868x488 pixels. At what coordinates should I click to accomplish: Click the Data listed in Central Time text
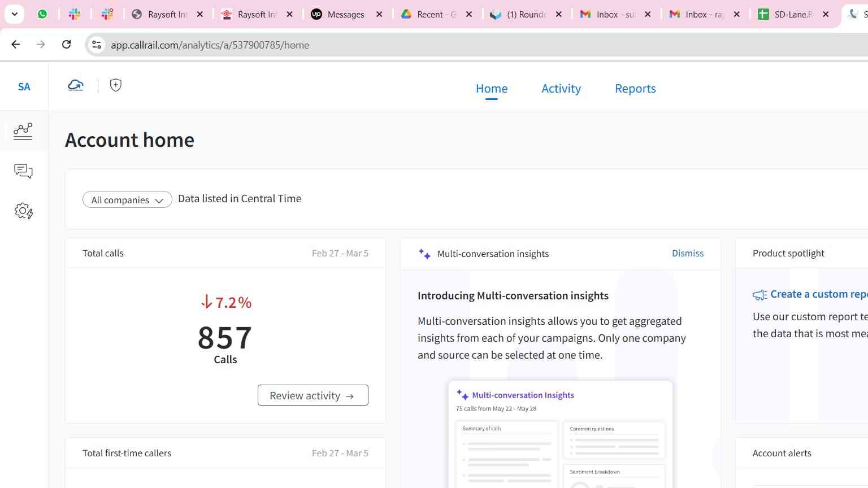[x=240, y=199]
